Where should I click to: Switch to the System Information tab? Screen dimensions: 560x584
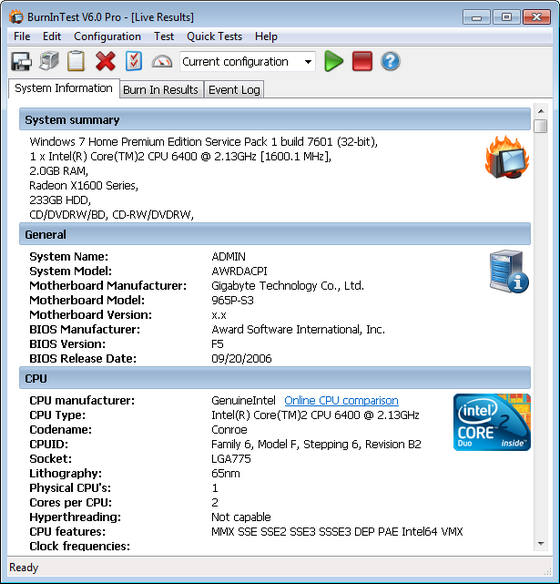click(x=64, y=88)
